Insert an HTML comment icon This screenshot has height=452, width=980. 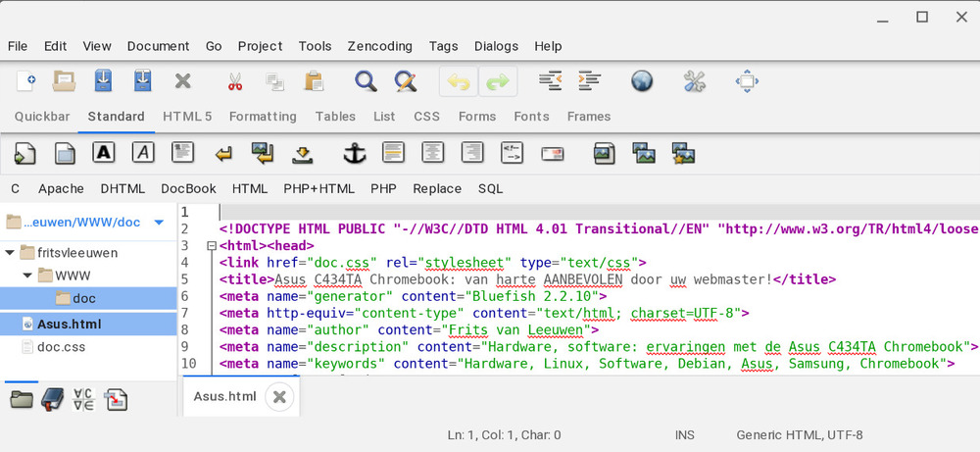(512, 152)
